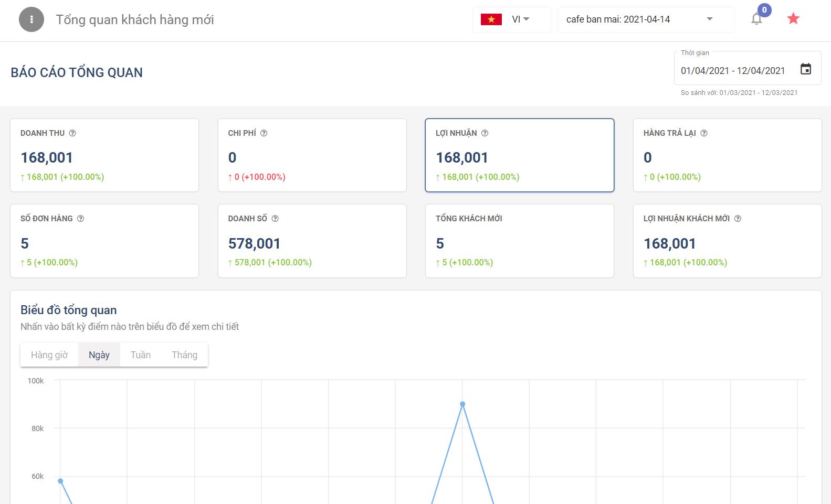The image size is (831, 504).
Task: Click the red star favorites icon
Action: click(793, 19)
